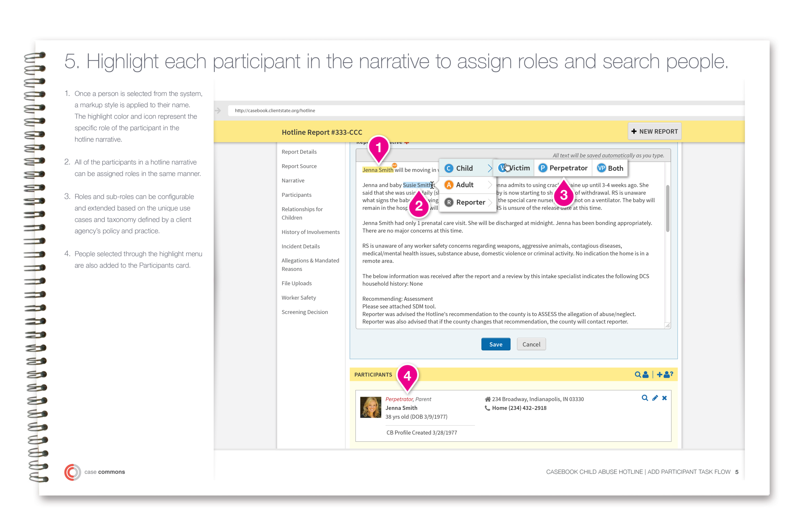798x532 pixels.
Task: Choose Victim sub-role
Action: pos(514,168)
